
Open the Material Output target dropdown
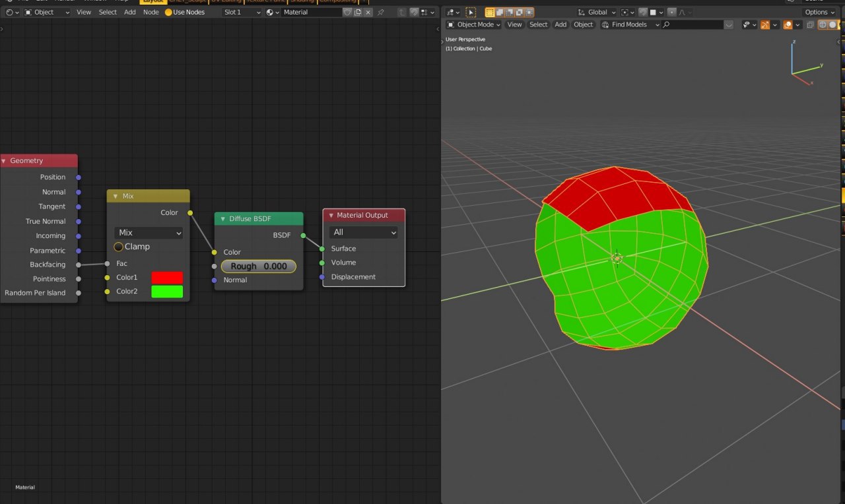coord(364,232)
